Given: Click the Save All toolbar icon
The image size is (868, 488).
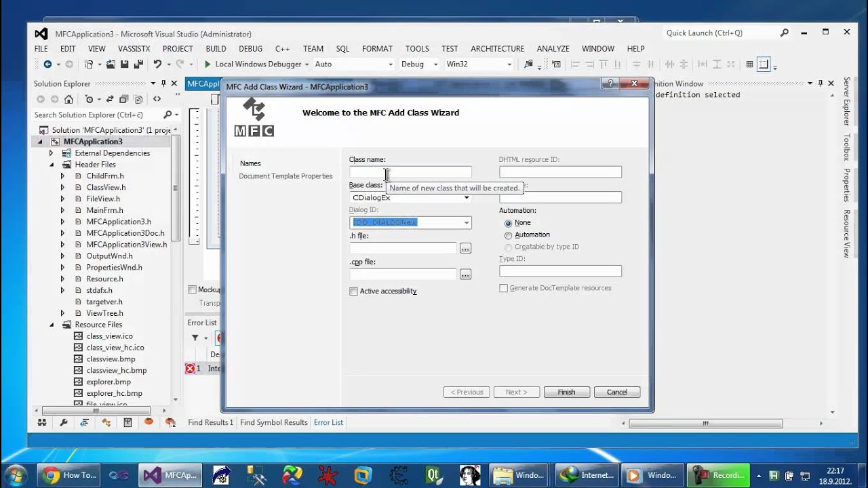Looking at the screenshot, I should click(x=138, y=64).
